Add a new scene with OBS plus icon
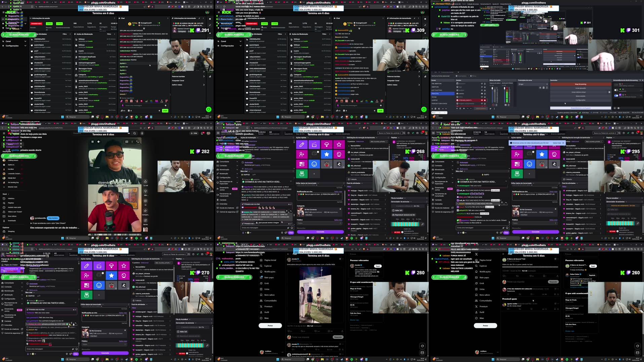644x362 pixels. tap(432, 108)
